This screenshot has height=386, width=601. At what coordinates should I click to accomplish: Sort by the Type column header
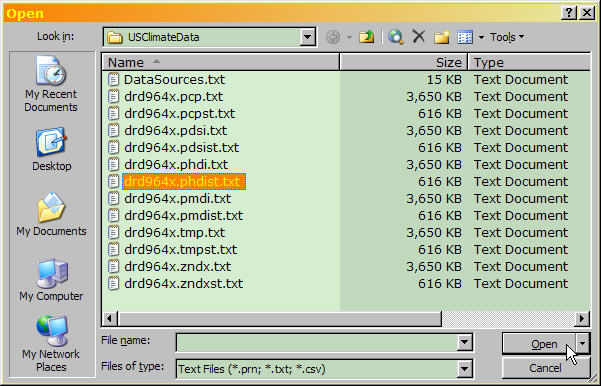pyautogui.click(x=529, y=62)
